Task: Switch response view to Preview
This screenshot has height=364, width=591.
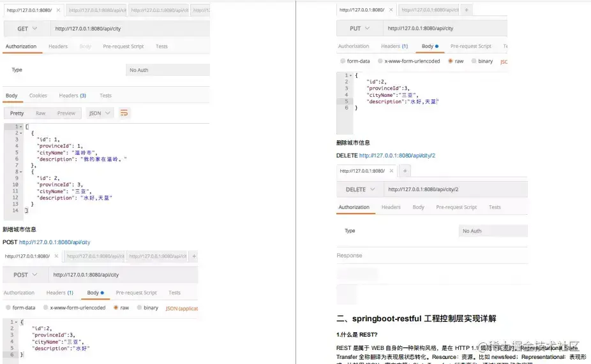Action: coord(66,113)
